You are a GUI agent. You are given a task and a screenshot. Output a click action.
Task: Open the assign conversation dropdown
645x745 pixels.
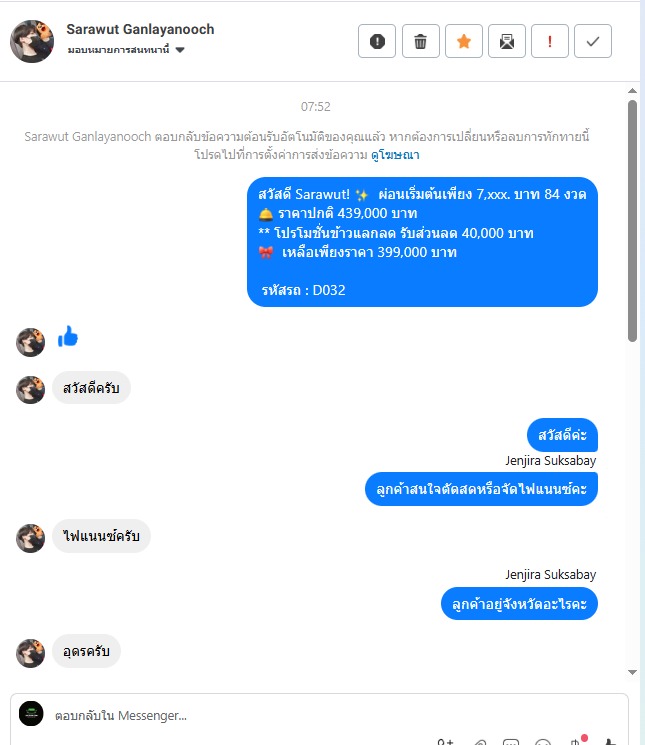pyautogui.click(x=125, y=50)
